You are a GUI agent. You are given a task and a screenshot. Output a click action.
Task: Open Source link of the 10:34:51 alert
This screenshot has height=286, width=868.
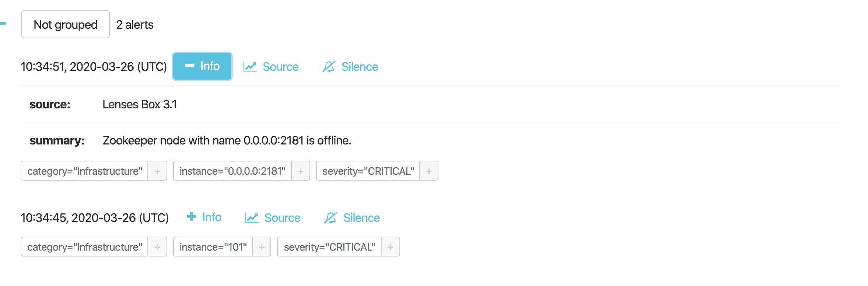[x=270, y=67]
